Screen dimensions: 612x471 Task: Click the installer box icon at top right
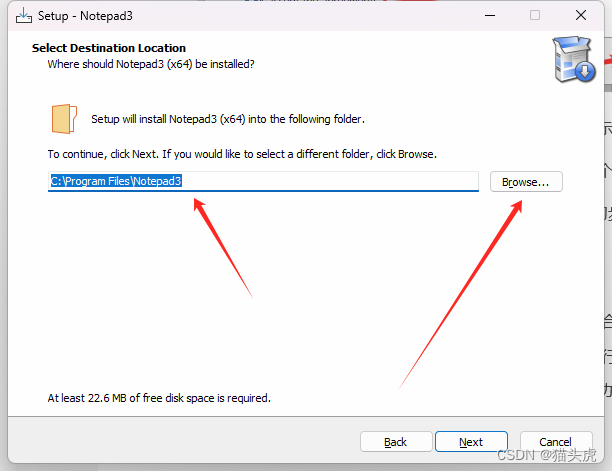[573, 59]
